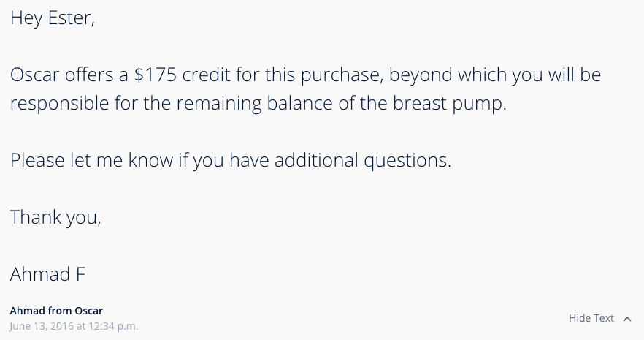The width and height of the screenshot is (644, 340).
Task: Click the Hey Ester greeting line
Action: pyautogui.click(x=53, y=18)
